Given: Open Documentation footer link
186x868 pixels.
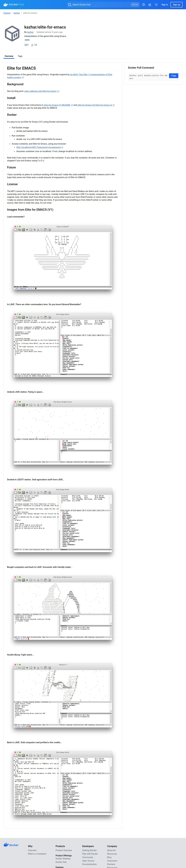Looking at the screenshot, I should pyautogui.click(x=90, y=864).
